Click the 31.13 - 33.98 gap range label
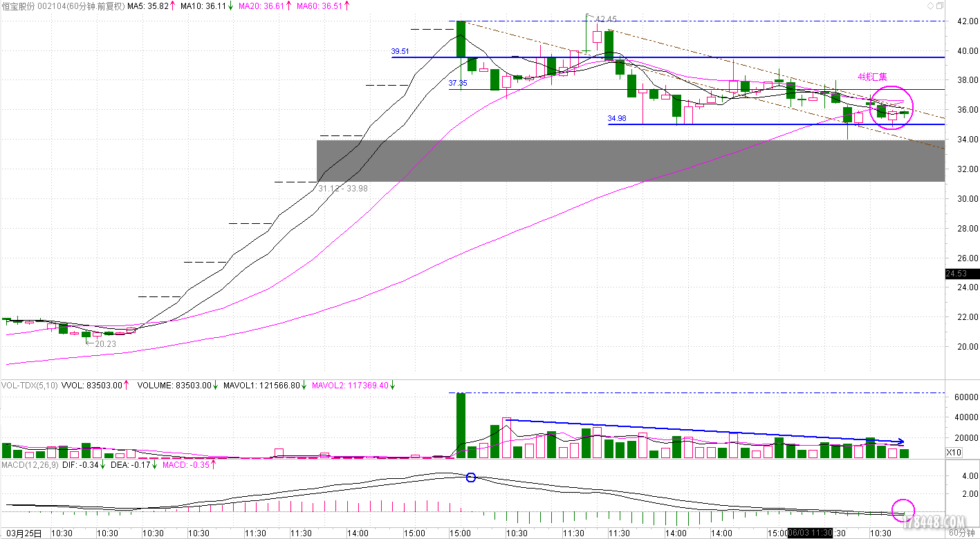This screenshot has width=980, height=539. 343,188
